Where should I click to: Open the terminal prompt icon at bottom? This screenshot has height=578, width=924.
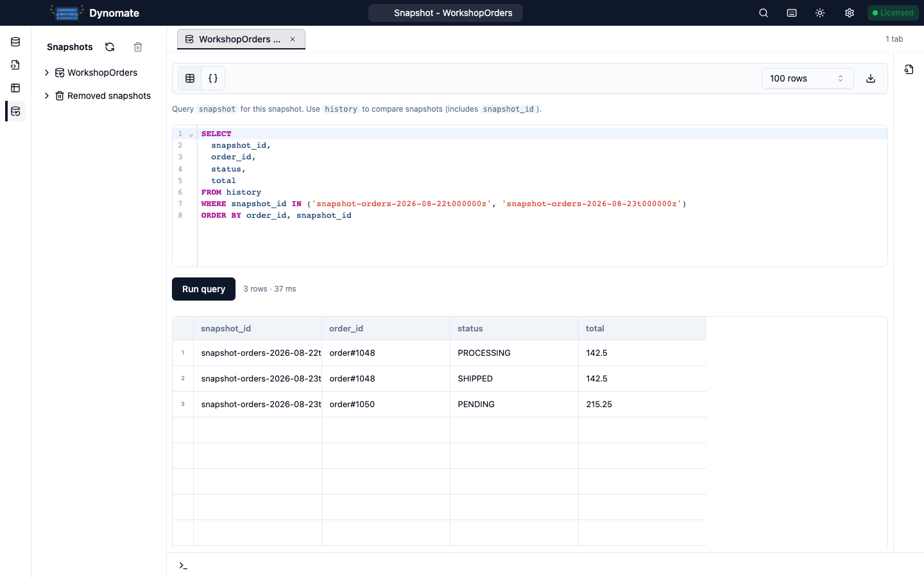click(x=184, y=566)
